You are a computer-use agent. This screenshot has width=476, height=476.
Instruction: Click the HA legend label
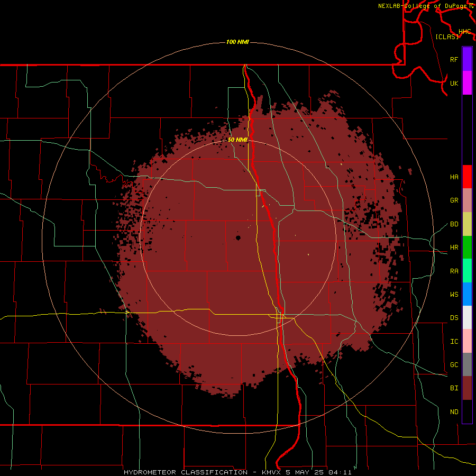tap(454, 177)
